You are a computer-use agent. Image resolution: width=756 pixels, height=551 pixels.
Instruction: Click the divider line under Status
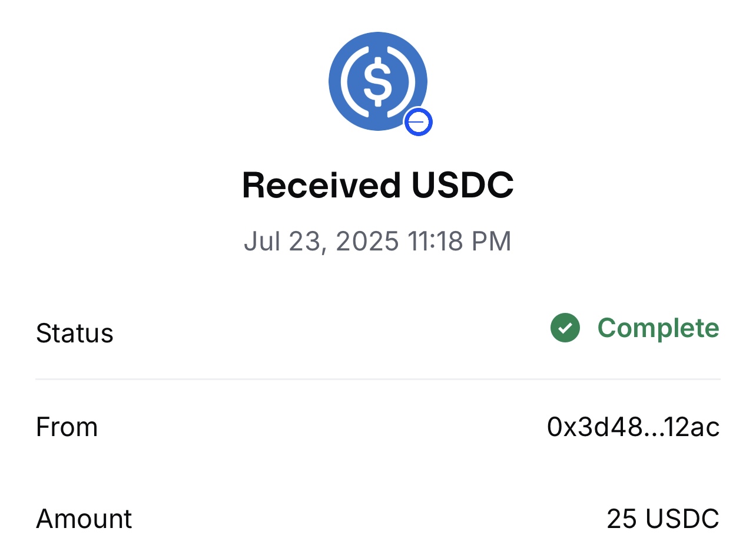pos(377,380)
